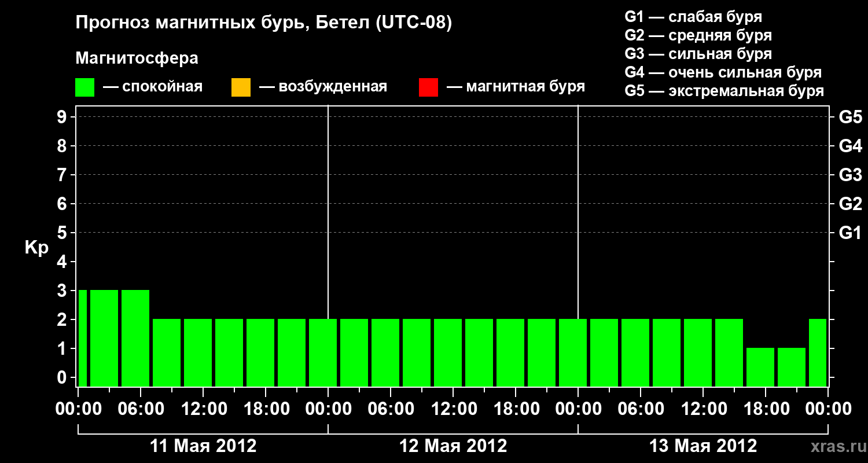
Task: Click the "G4 — очень сильная буря" legend text
Action: click(x=723, y=72)
